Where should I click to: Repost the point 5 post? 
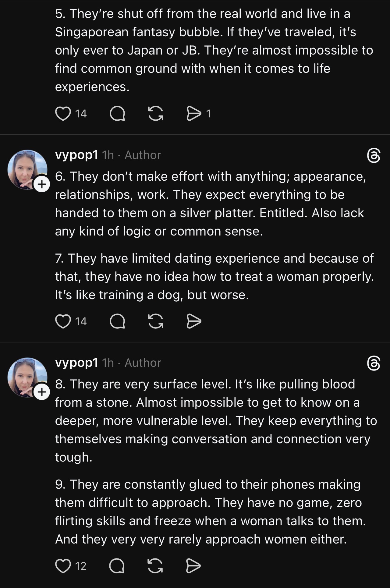[155, 114]
